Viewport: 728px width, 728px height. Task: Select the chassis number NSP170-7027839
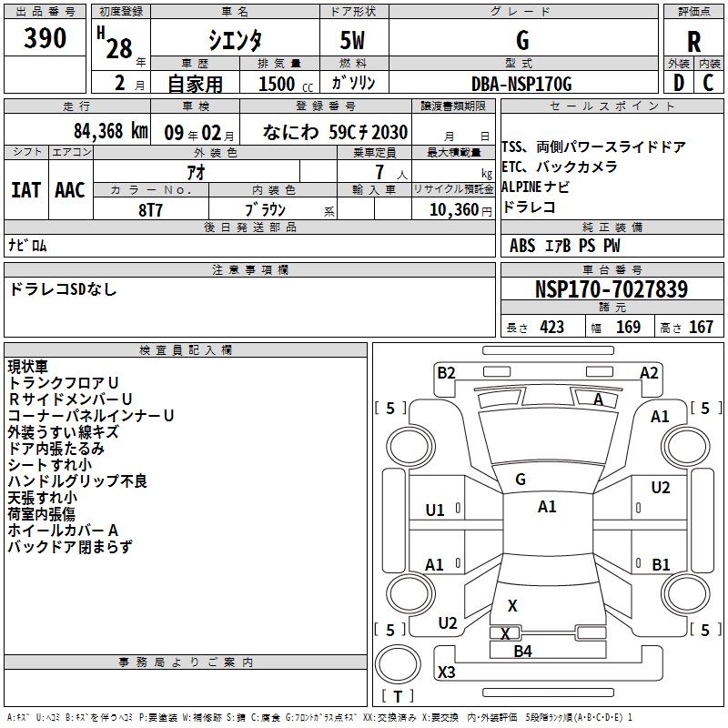(612, 289)
